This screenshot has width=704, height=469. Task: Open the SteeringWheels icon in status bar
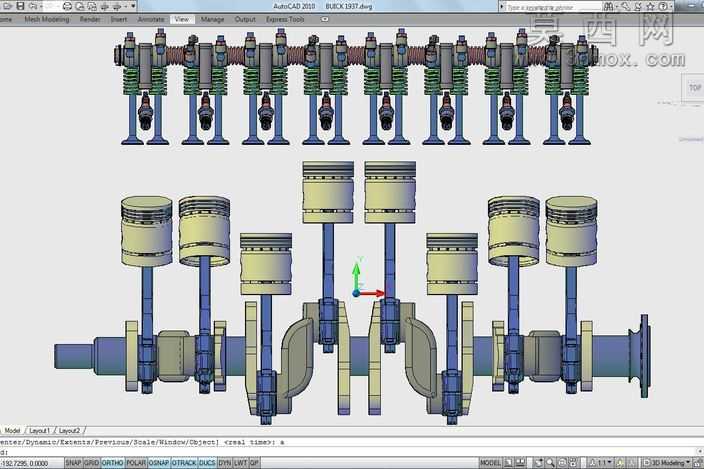(x=562, y=463)
